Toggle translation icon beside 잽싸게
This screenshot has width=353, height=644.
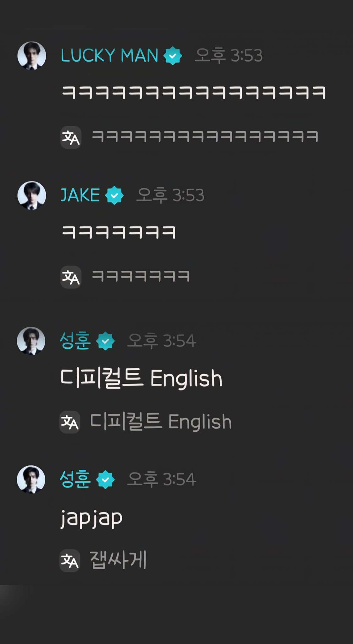pos(70,561)
